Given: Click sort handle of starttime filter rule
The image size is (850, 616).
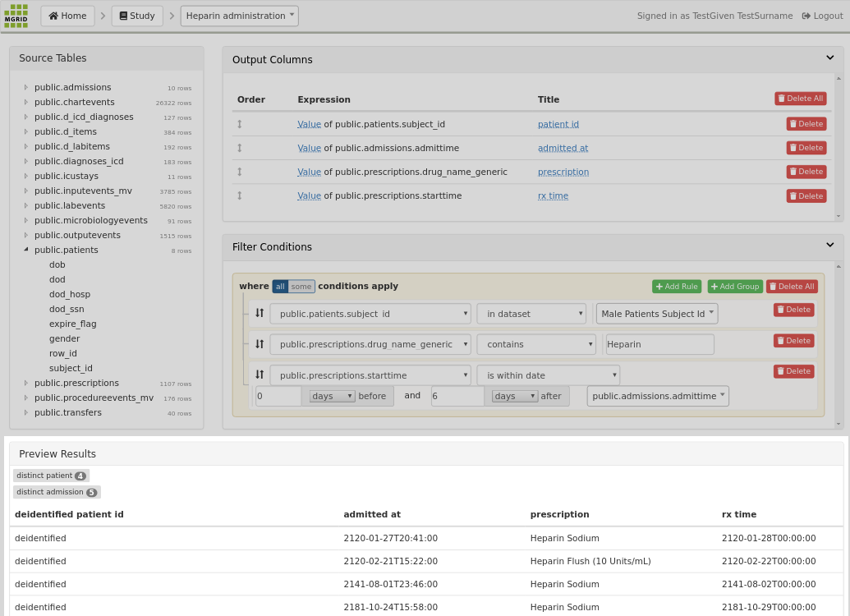Looking at the screenshot, I should point(260,375).
